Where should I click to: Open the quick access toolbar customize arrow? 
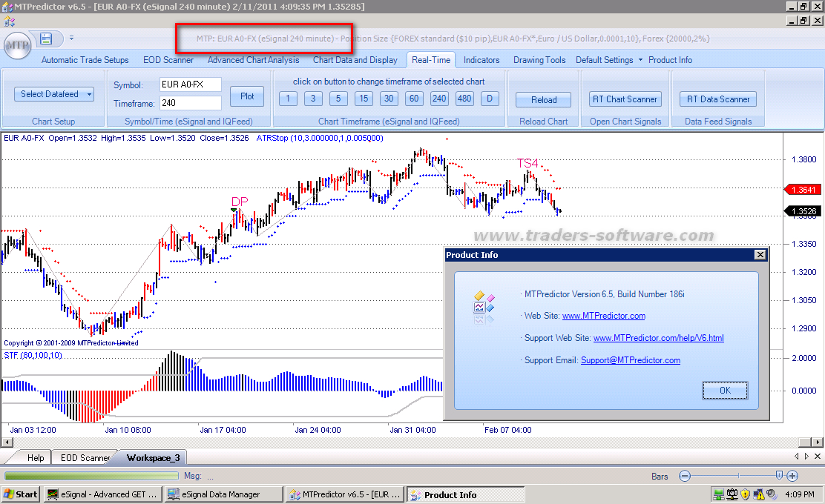[x=71, y=37]
